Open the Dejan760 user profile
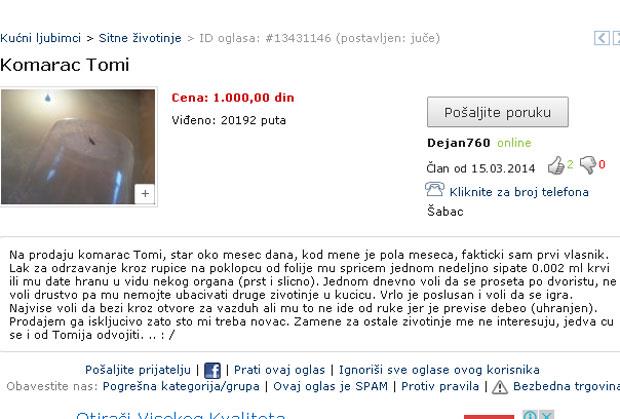This screenshot has height=419, width=620. [459, 143]
